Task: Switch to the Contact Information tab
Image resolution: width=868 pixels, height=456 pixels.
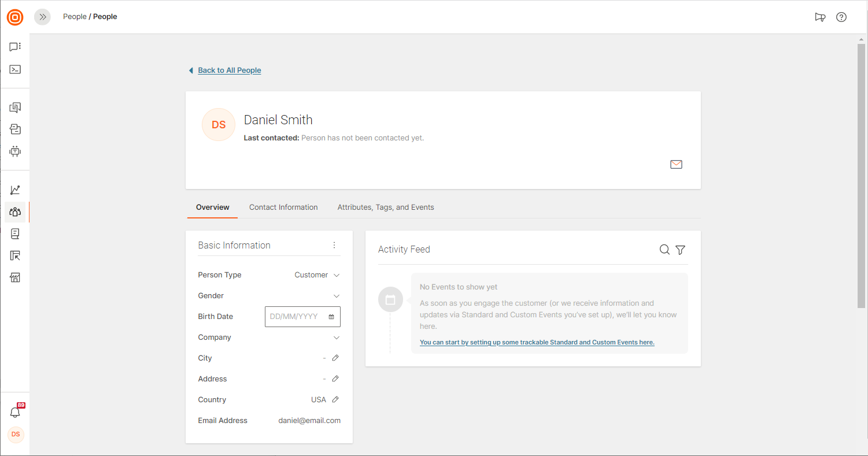Action: (283, 207)
